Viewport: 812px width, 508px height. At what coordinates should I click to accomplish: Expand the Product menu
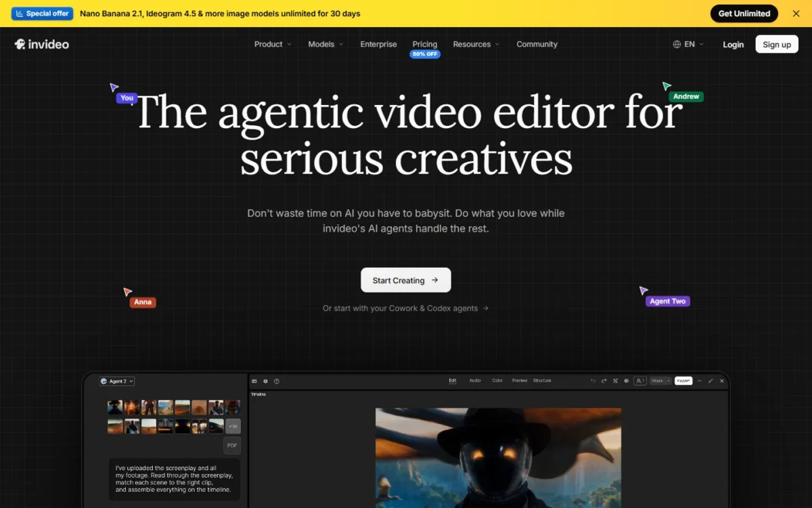(x=273, y=44)
